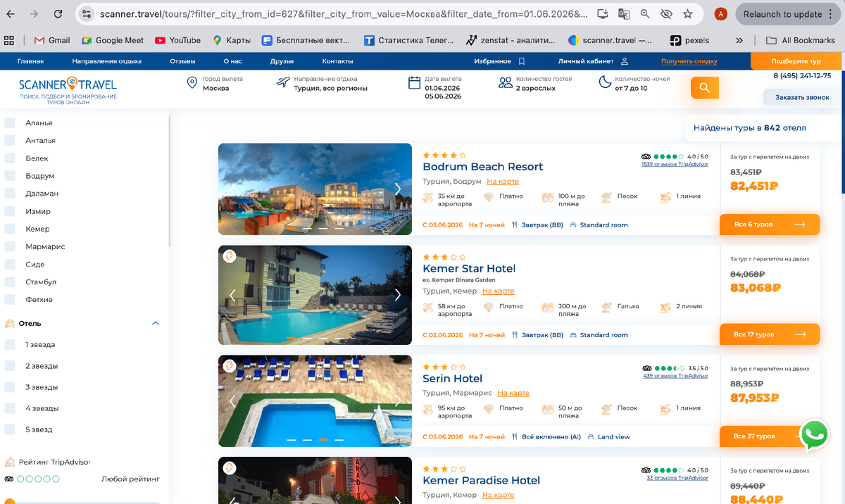Check the Стамбул region checkbox
The image size is (845, 504).
pyautogui.click(x=10, y=282)
